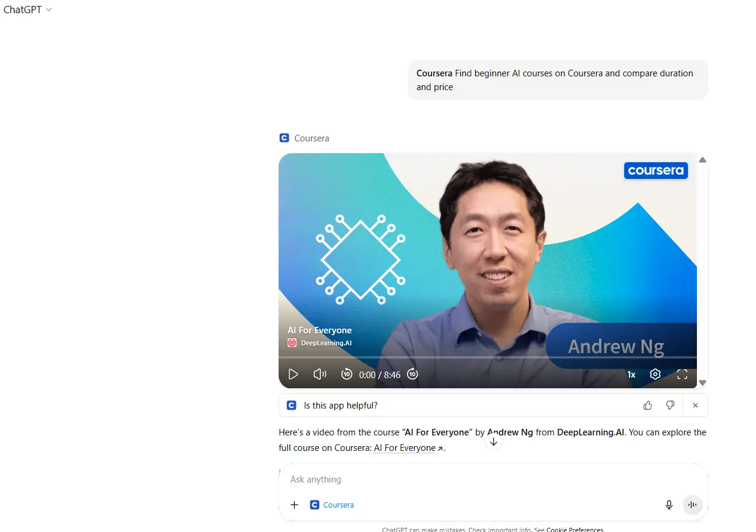
Task: Rewind the video 10 seconds
Action: click(x=347, y=374)
